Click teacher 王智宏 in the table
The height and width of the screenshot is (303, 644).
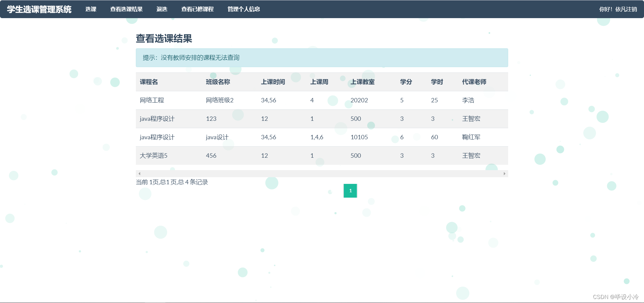471,118
